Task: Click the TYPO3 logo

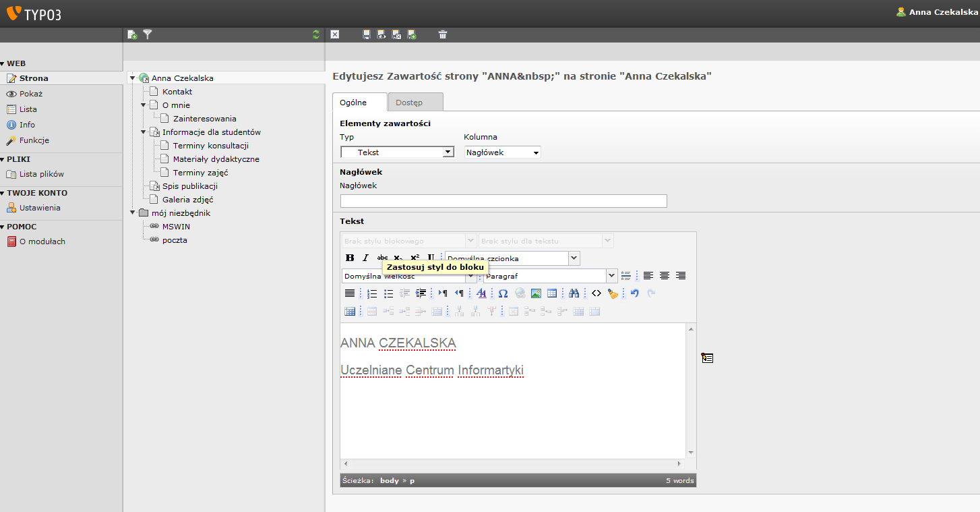Action: tap(34, 13)
